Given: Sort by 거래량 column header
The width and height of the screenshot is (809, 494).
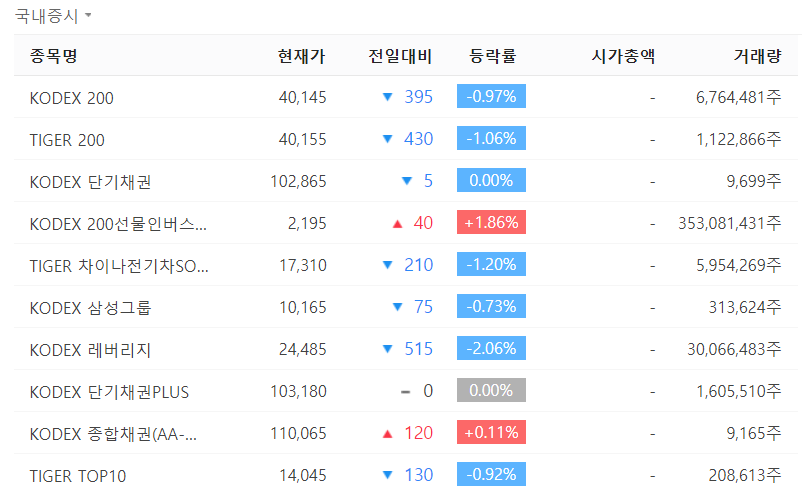Looking at the screenshot, I should (757, 56).
